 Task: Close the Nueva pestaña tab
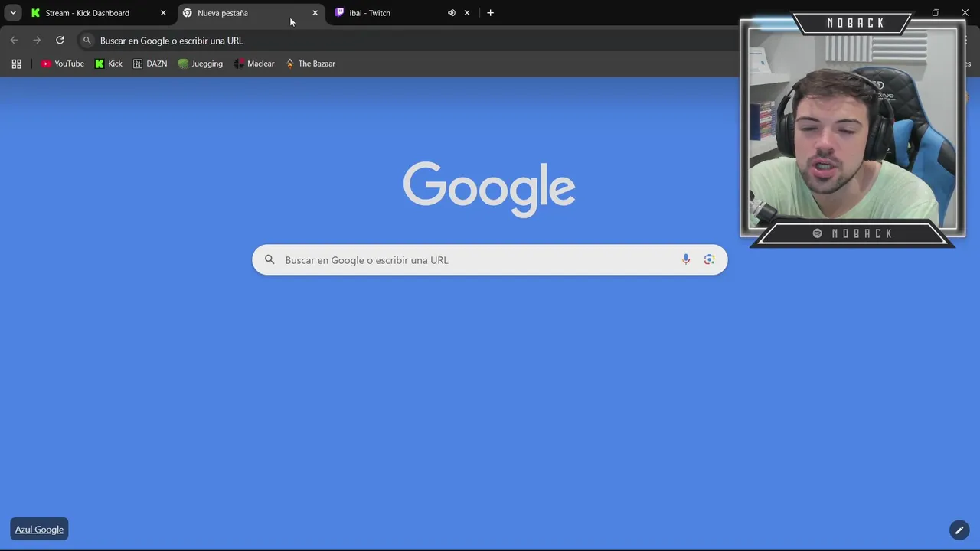[315, 13]
